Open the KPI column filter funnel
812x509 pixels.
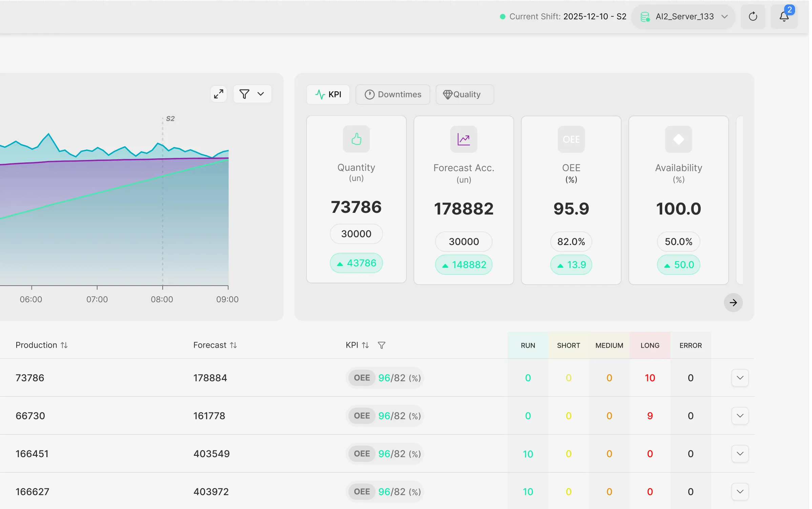click(x=382, y=345)
